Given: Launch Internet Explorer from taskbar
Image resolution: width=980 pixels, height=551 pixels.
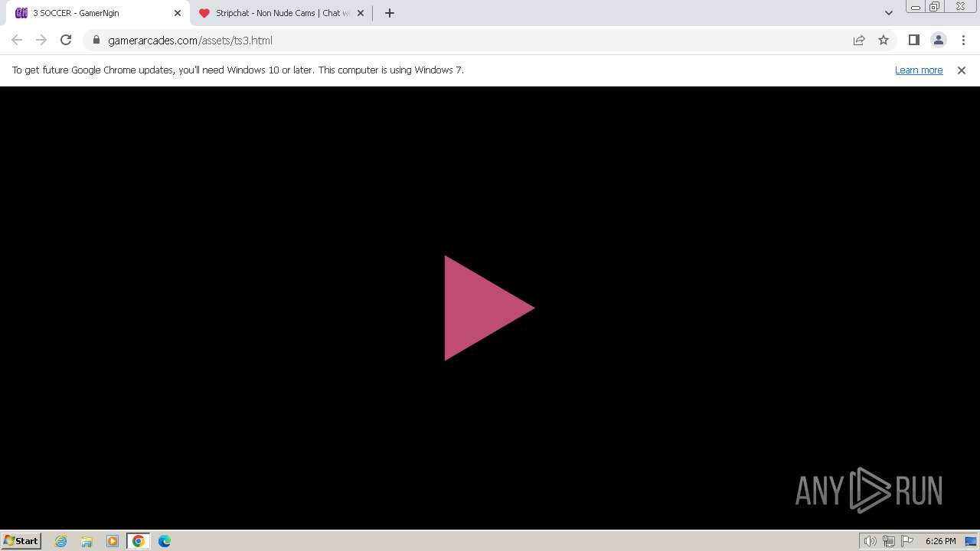Looking at the screenshot, I should pos(61,541).
